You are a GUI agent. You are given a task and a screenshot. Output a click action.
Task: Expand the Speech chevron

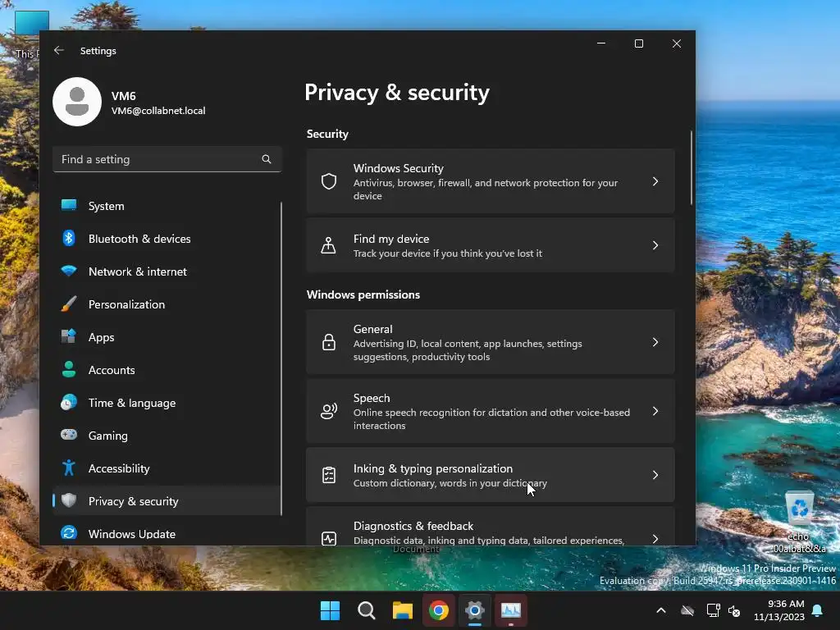(655, 411)
